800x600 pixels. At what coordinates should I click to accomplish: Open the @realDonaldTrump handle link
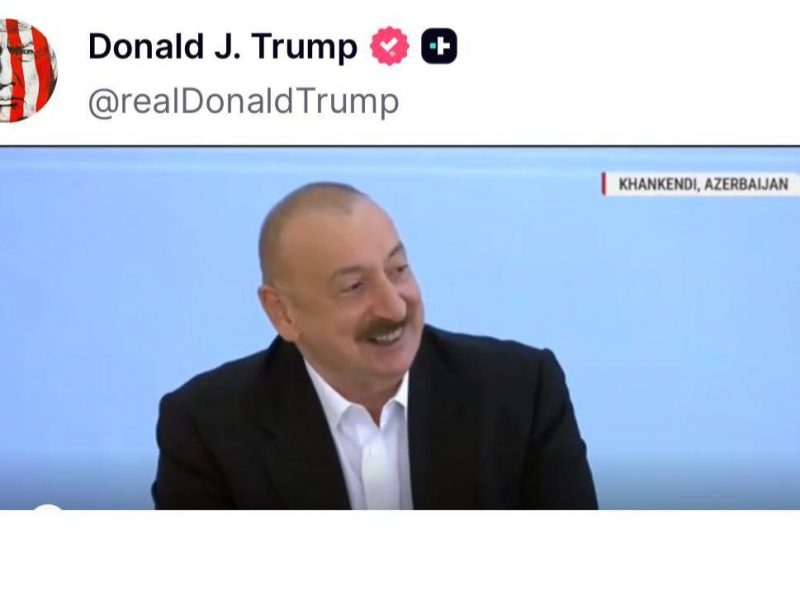(x=243, y=103)
